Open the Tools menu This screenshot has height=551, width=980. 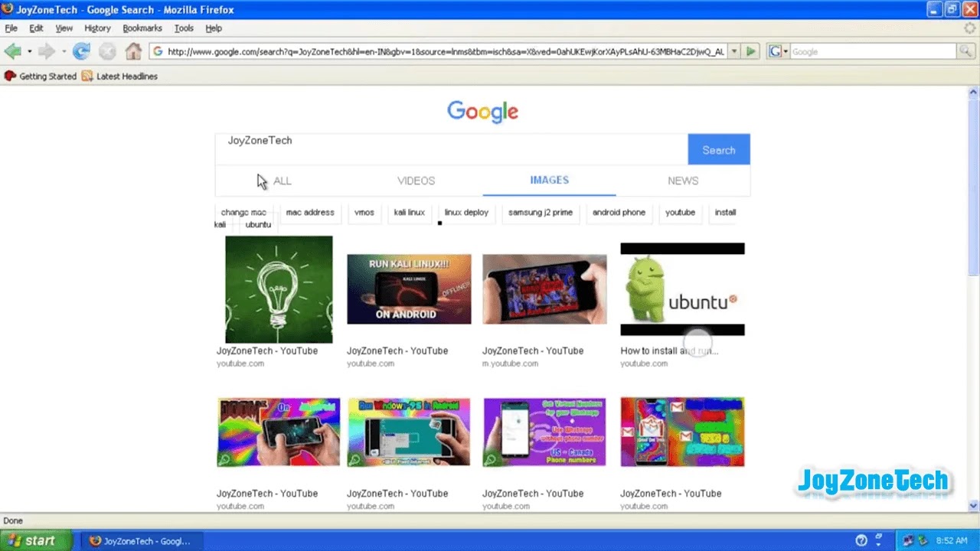(x=184, y=28)
